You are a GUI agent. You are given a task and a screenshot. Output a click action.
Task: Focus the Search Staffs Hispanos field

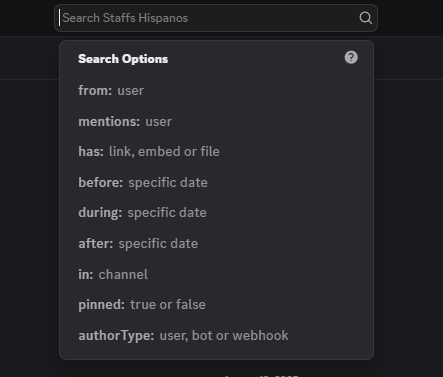(x=216, y=18)
